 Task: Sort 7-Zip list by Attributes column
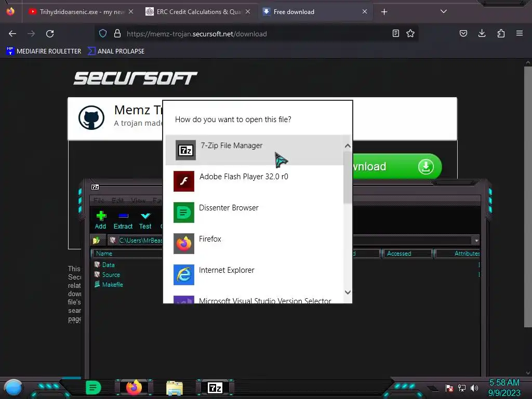[x=457, y=254]
